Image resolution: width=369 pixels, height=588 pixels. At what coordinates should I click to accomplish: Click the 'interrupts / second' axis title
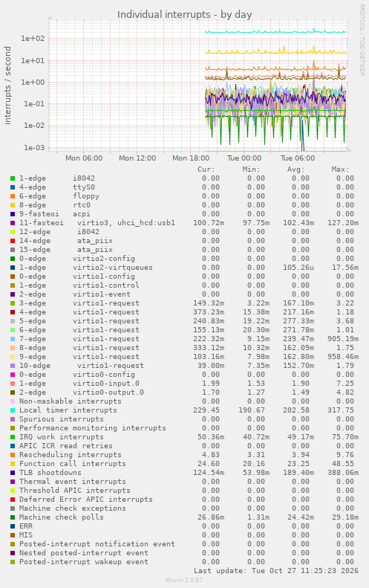pyautogui.click(x=8, y=85)
